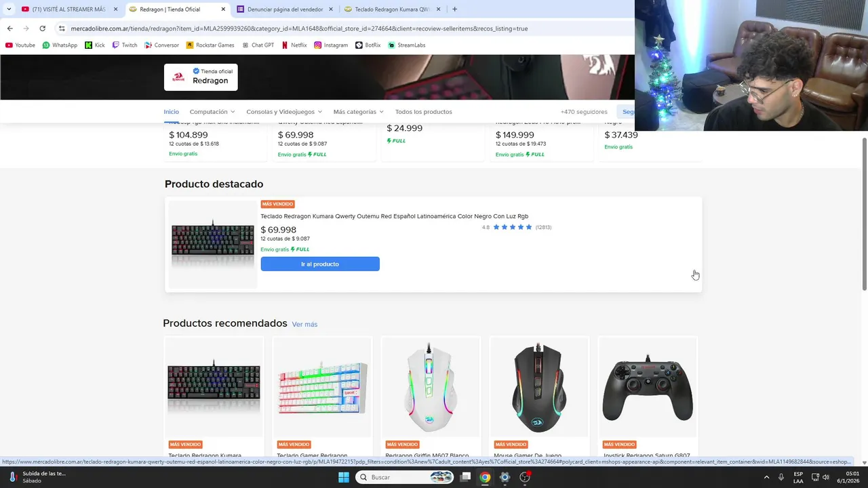Open the tab search dropdown arrow
Viewport: 868px width, 488px height.
click(9, 9)
